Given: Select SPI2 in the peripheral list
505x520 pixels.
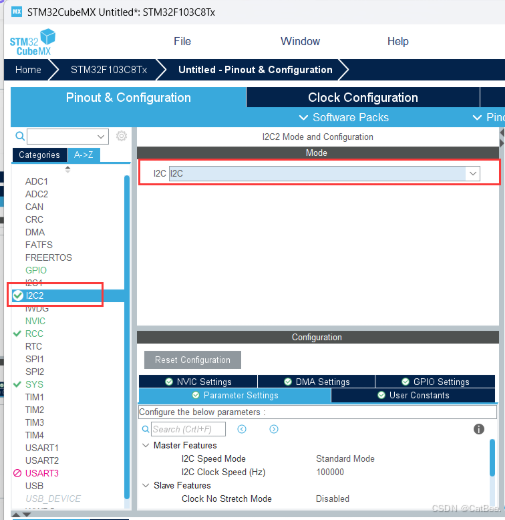Looking at the screenshot, I should pyautogui.click(x=35, y=372).
